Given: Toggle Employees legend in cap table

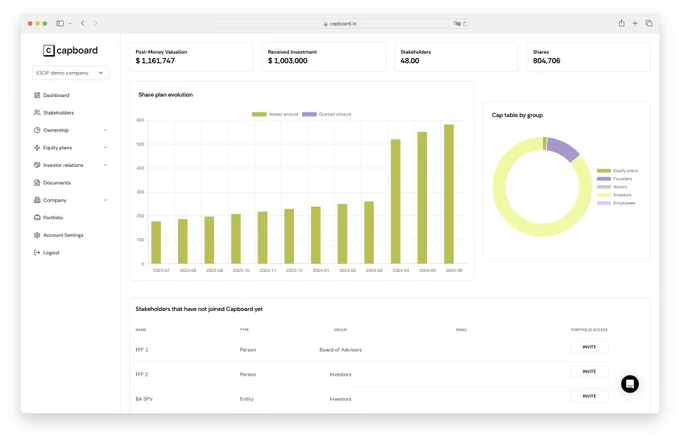Looking at the screenshot, I should pyautogui.click(x=604, y=203).
